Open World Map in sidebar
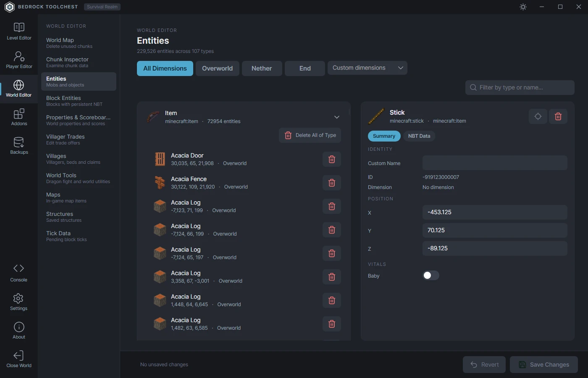 pyautogui.click(x=79, y=43)
